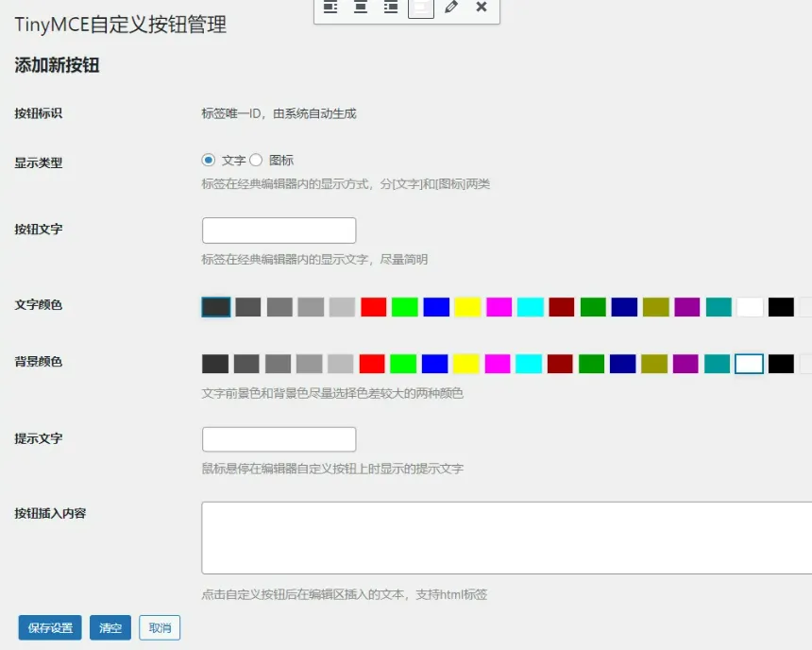This screenshot has width=812, height=650.
Task: Pick bright lime green as the 背景颜色
Action: (x=403, y=364)
